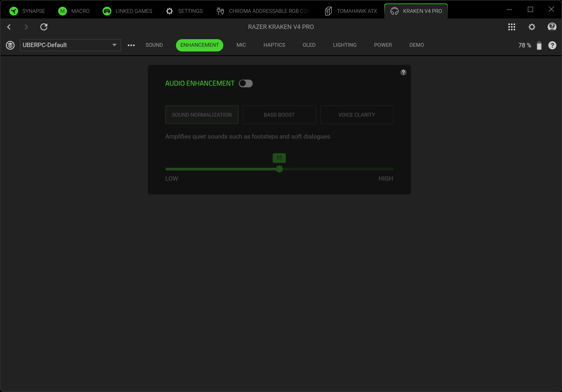Open the feedback help icon in top corner

(x=552, y=27)
